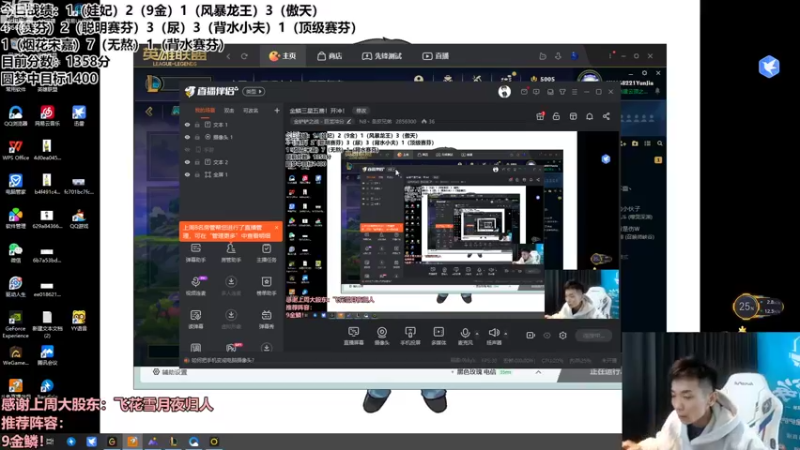
Task: Open 主页 tab in League client
Action: coord(283,56)
